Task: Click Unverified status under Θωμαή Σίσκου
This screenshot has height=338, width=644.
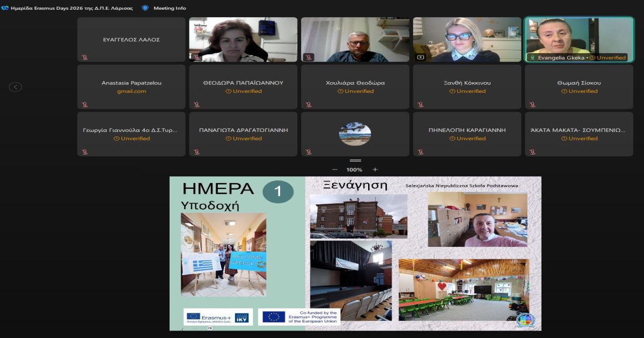Action: point(579,91)
